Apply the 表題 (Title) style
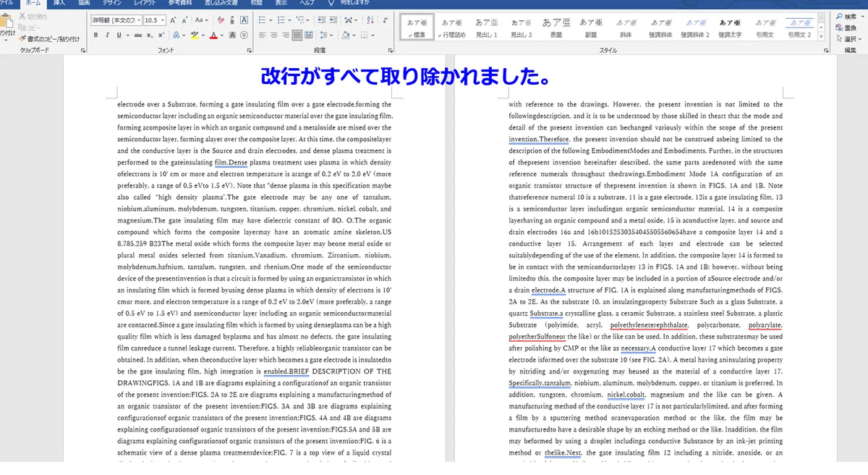The height and width of the screenshot is (475, 868). click(556, 28)
